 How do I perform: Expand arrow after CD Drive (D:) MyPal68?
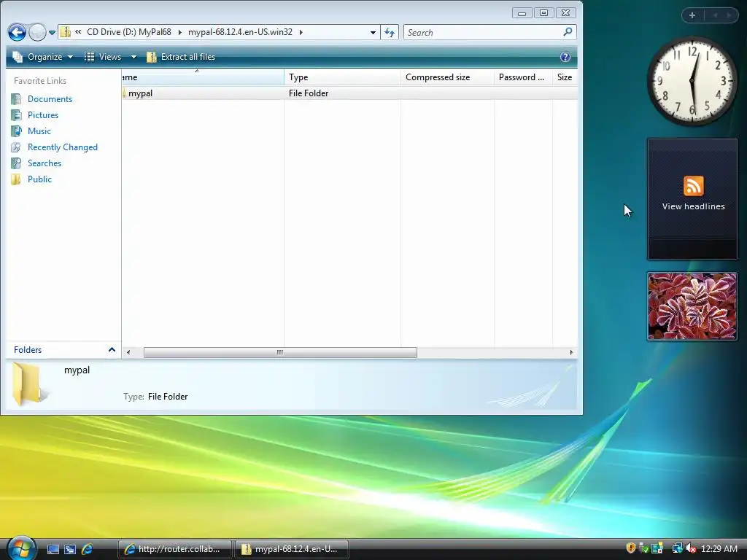tap(179, 32)
